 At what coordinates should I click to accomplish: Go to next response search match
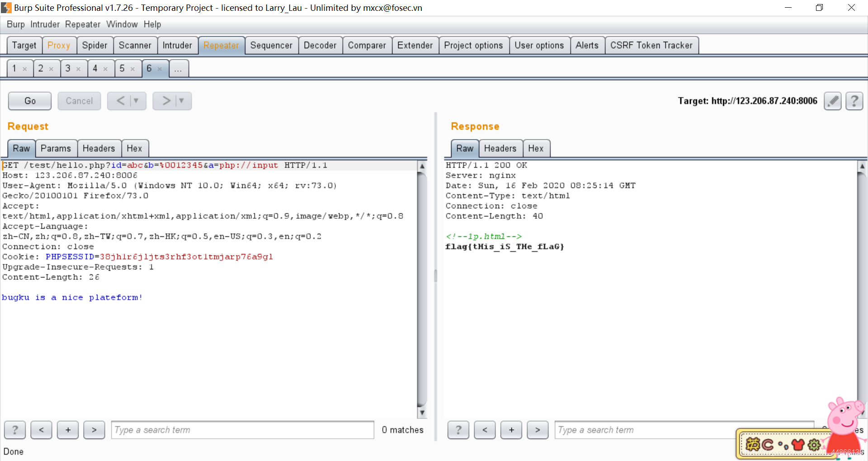coord(538,430)
